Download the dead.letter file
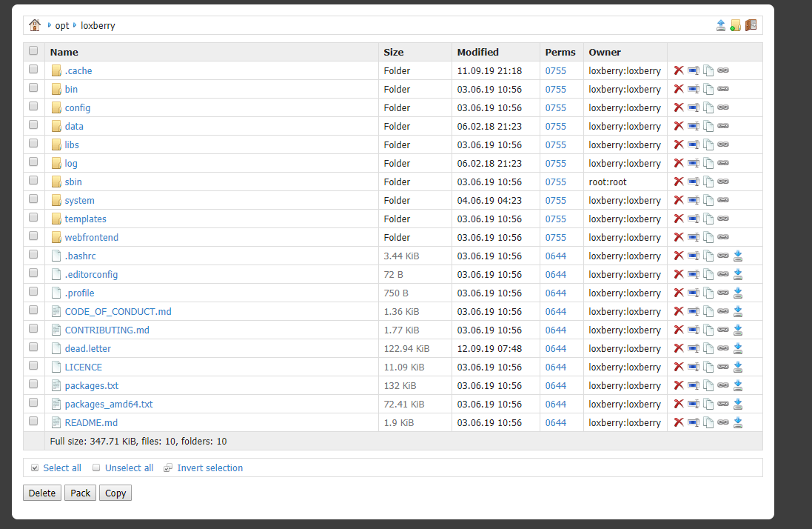812x529 pixels. coord(737,348)
